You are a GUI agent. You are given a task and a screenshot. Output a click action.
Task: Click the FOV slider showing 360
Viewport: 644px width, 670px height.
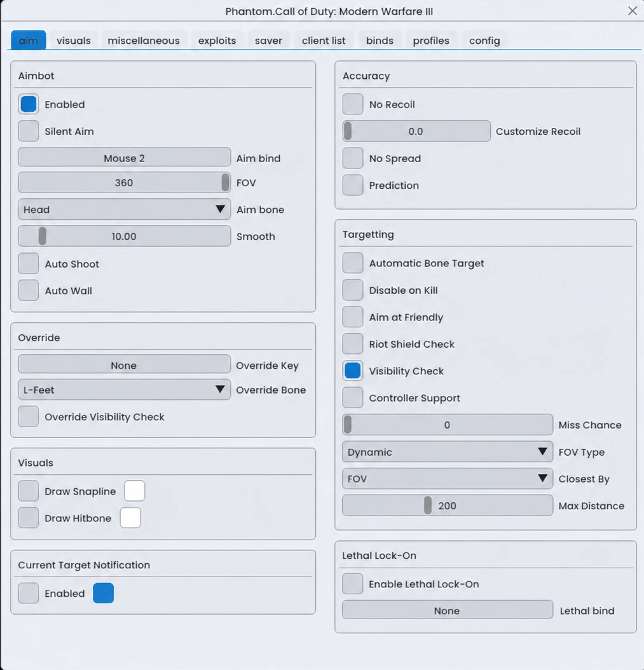pyautogui.click(x=125, y=182)
